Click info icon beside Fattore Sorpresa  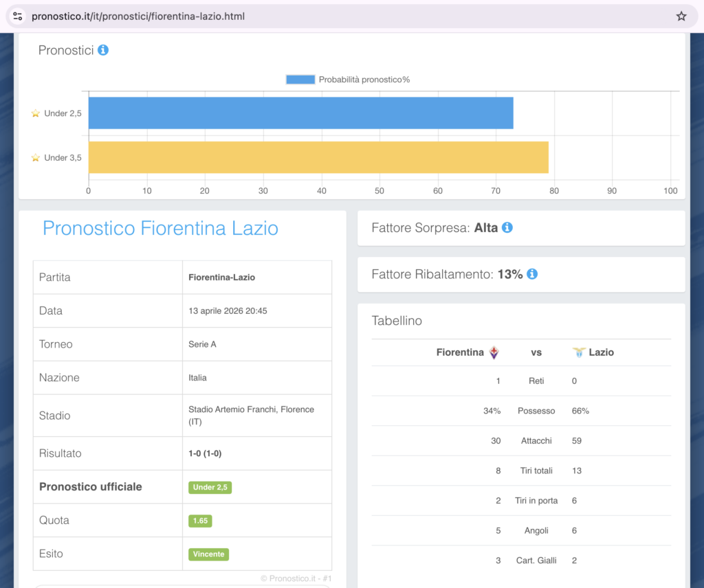point(507,227)
